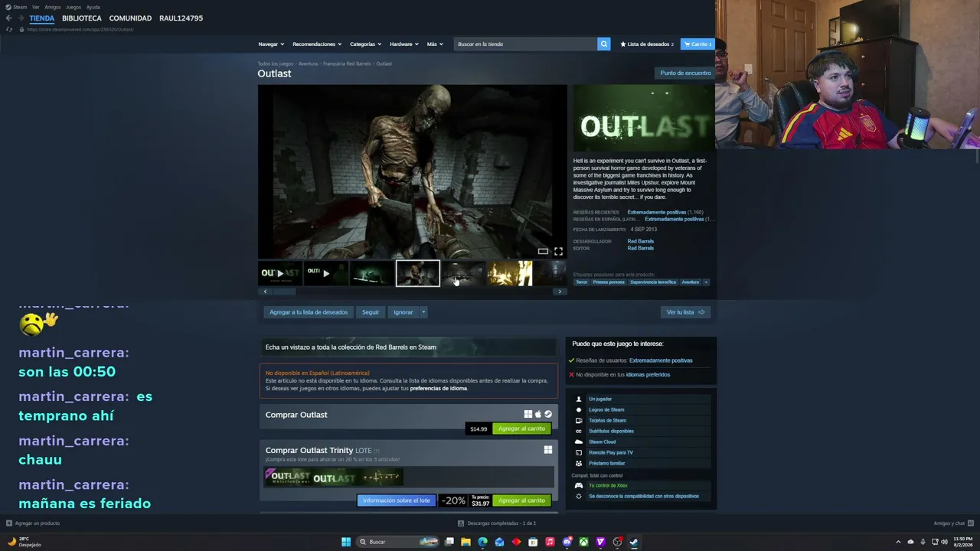Expand the Hardware dropdown menu

(404, 44)
